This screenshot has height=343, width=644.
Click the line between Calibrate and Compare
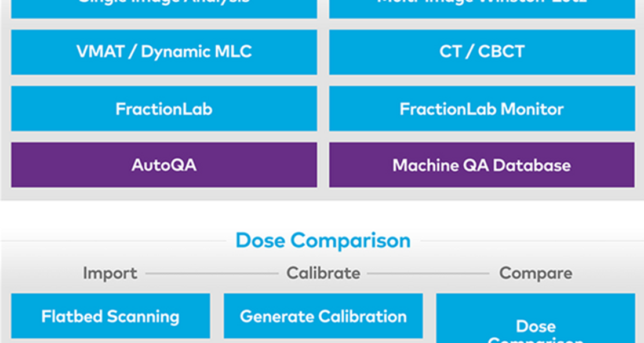coord(428,273)
